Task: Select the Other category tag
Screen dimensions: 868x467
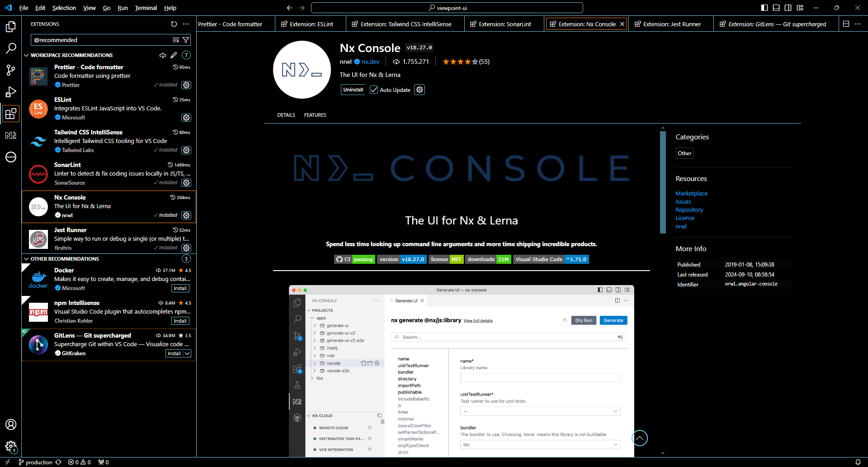Action: click(684, 153)
